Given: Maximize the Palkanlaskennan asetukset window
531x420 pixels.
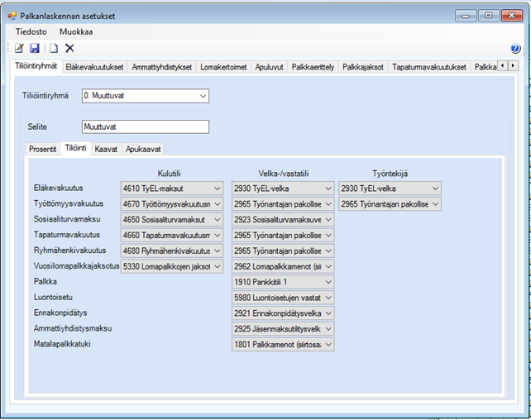Looking at the screenshot, I should [490, 15].
